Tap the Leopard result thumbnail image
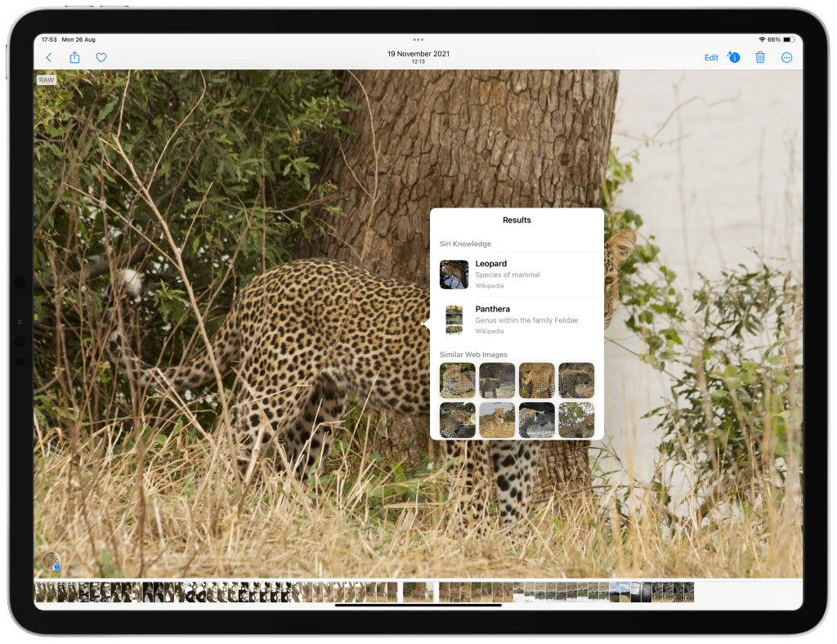 [x=454, y=275]
